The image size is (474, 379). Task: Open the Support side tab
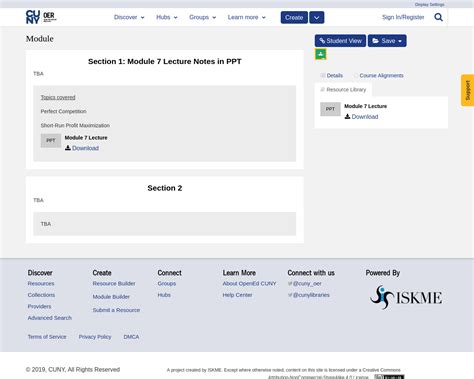(468, 90)
